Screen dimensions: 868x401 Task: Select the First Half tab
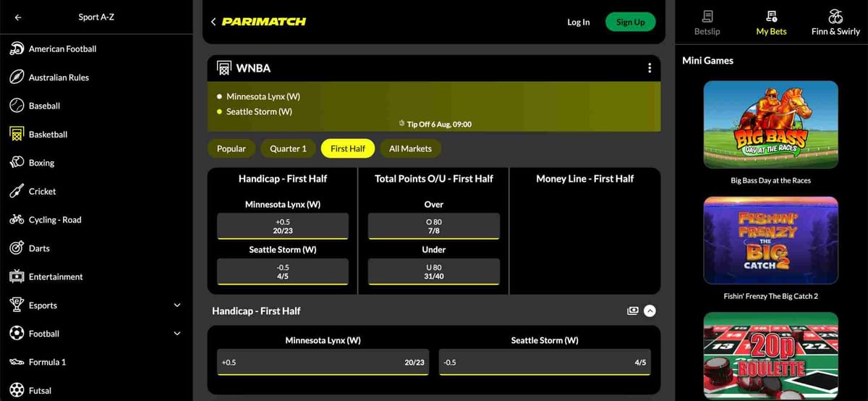348,148
